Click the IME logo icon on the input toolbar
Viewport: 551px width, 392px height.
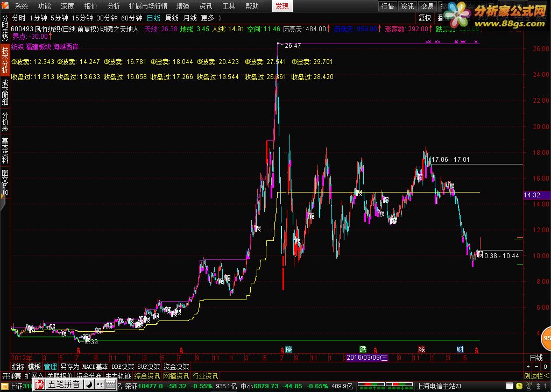coord(40,384)
